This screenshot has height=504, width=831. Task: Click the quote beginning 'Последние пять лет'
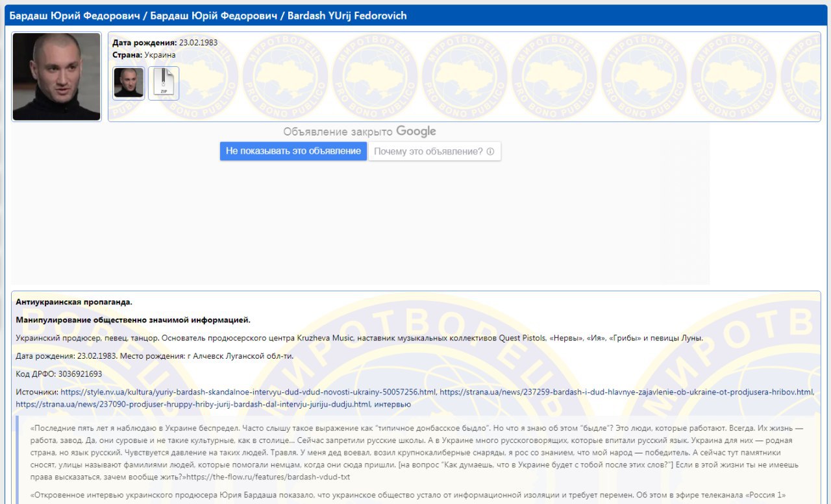[x=415, y=452]
